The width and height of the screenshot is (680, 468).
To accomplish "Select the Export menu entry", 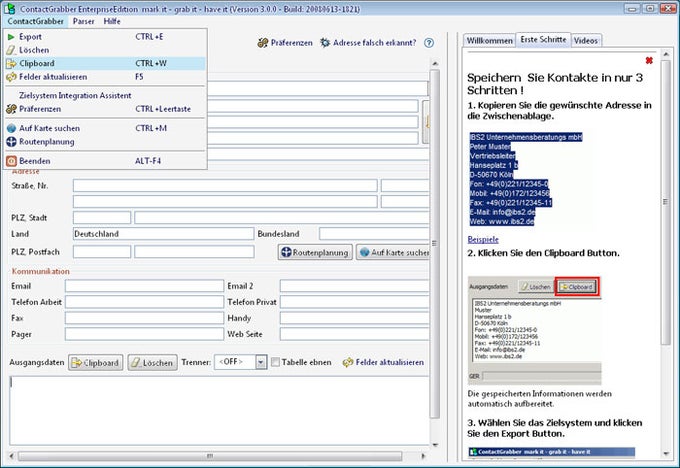I will tap(105, 37).
